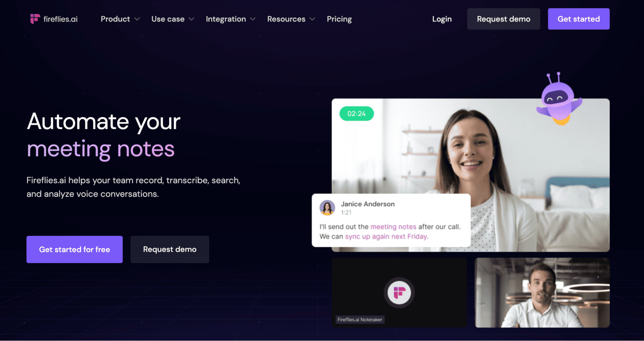Viewport: 644px width, 341px height.
Task: Click the green 02:24 timer badge
Action: pos(356,114)
